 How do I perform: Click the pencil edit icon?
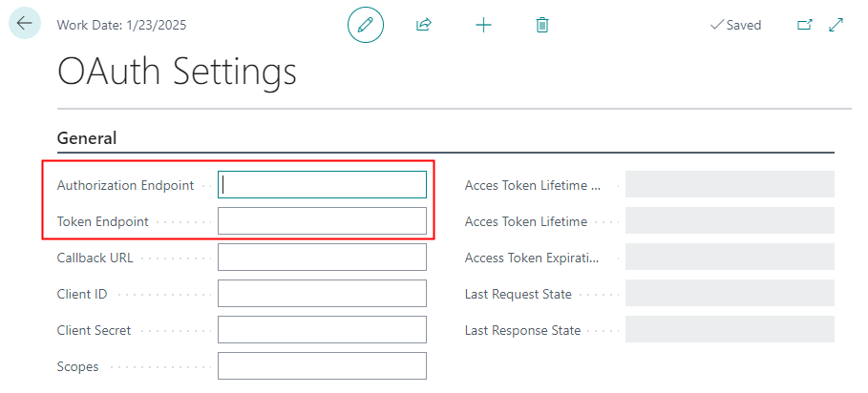(365, 25)
